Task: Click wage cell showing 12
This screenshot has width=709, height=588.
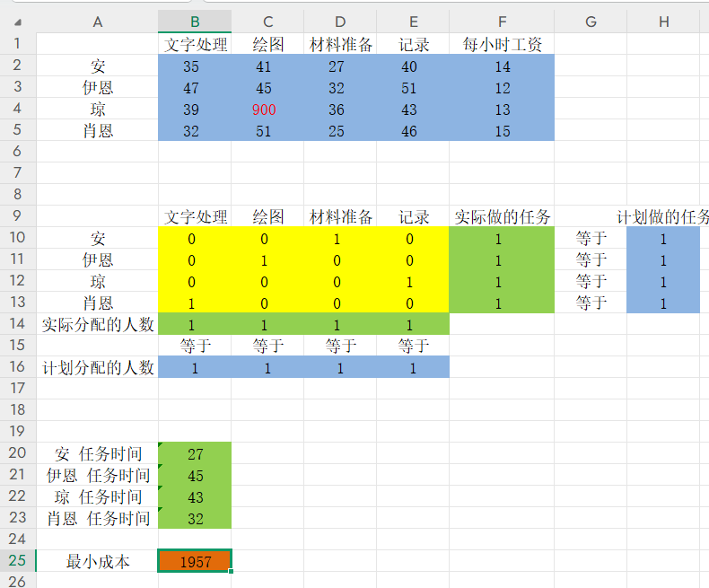Action: click(x=502, y=88)
